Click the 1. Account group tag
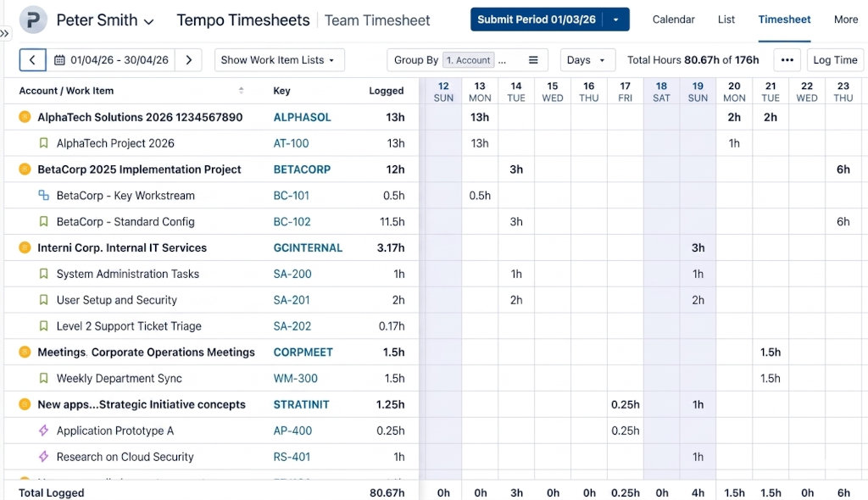Screen dimensions: 868x500 coord(468,60)
